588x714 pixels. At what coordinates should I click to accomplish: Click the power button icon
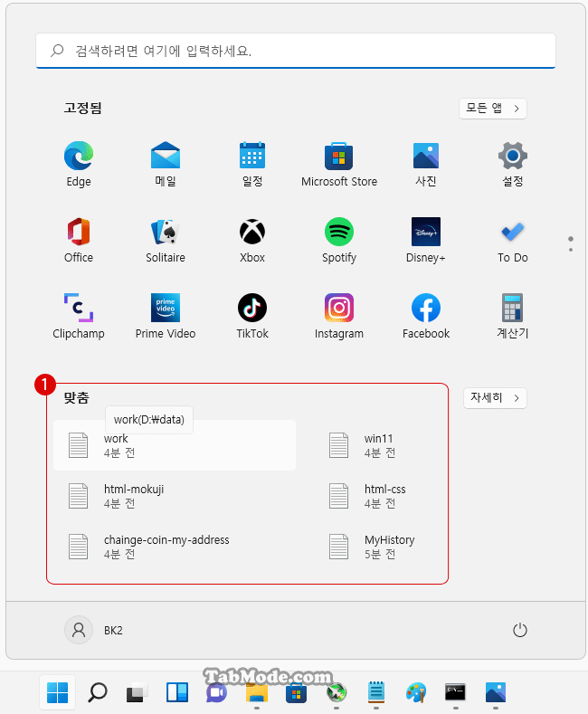520,630
